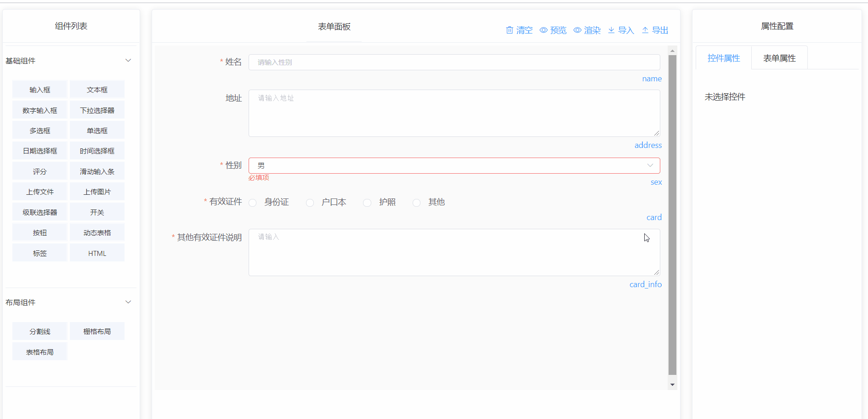Click the eye icon next to 渲染

click(578, 30)
